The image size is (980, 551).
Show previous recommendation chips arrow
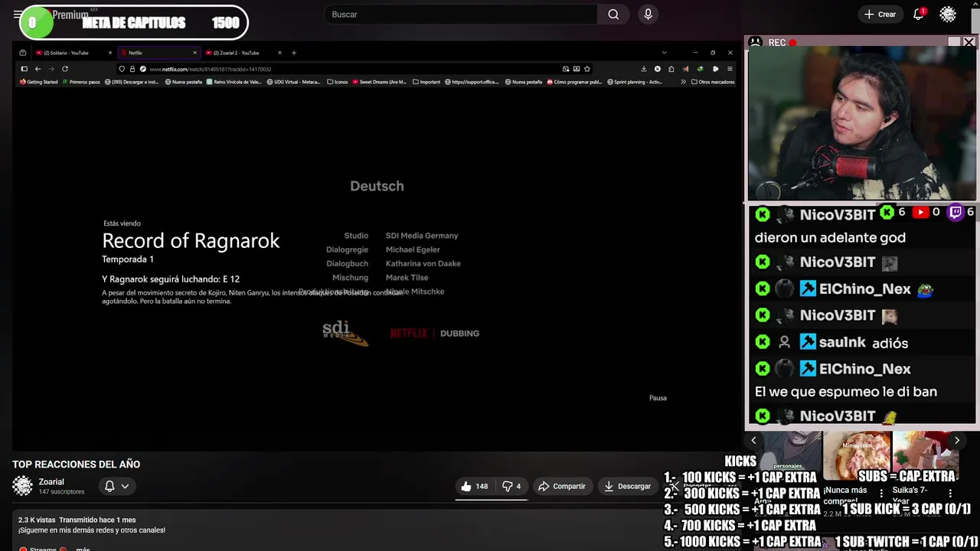coord(753,440)
